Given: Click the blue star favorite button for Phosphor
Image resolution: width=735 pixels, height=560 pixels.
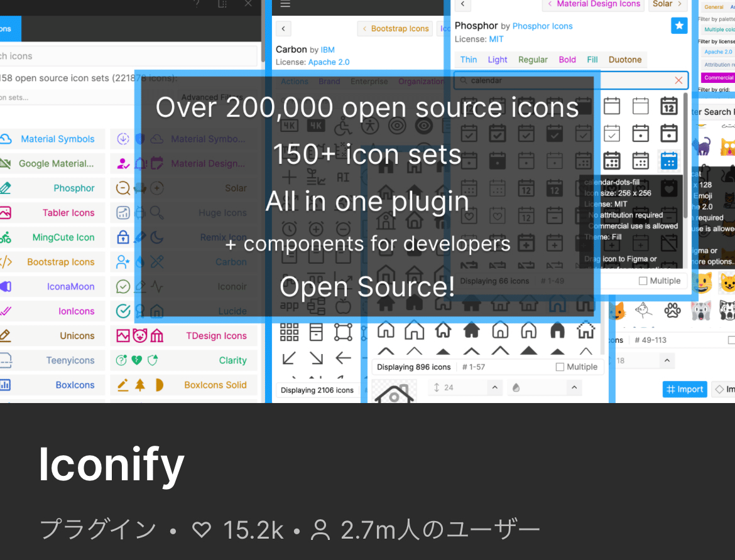Looking at the screenshot, I should pyautogui.click(x=679, y=25).
